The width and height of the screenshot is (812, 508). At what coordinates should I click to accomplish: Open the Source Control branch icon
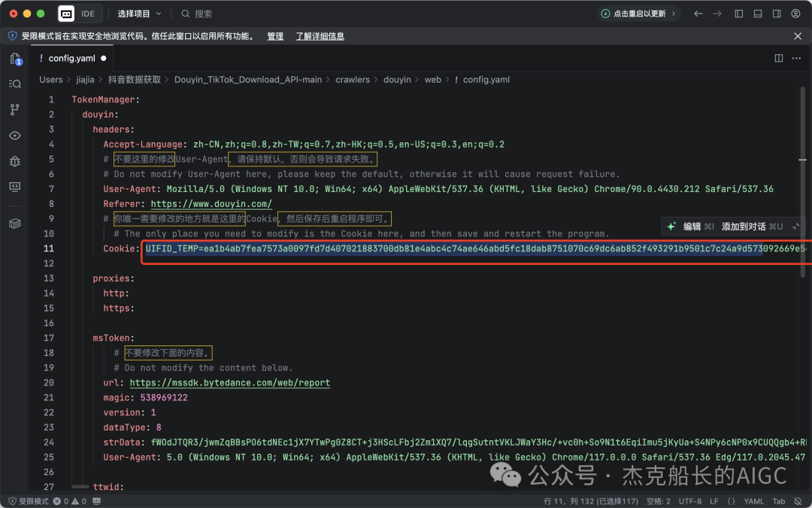tap(15, 109)
